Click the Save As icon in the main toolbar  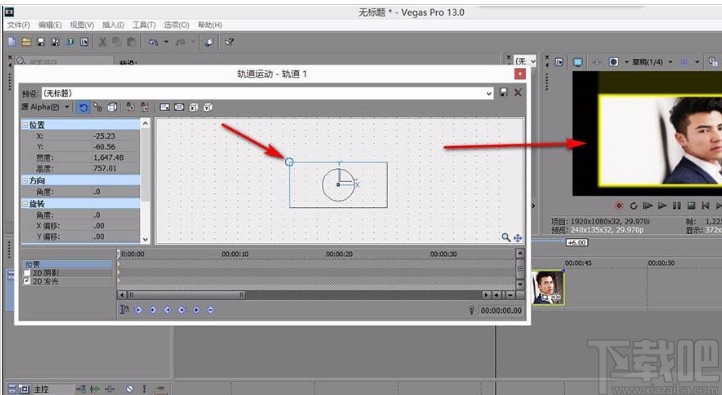coord(55,42)
